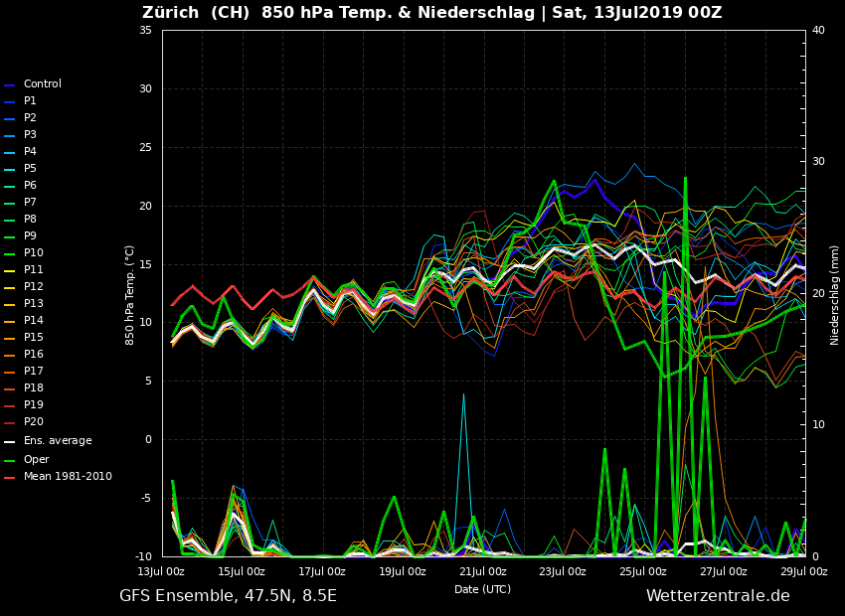Click the P15 legend label
Image resolution: width=845 pixels, height=616 pixels.
click(33, 338)
